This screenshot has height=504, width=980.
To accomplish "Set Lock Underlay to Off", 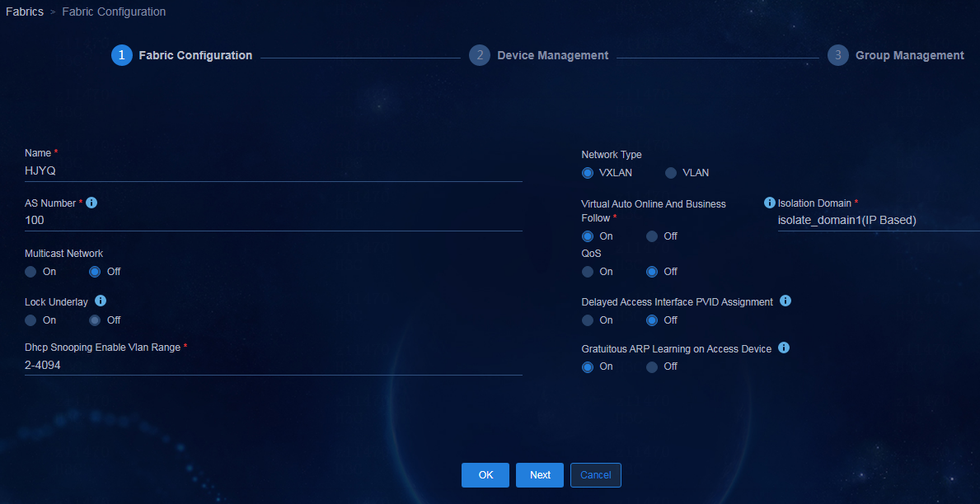I will 95,320.
